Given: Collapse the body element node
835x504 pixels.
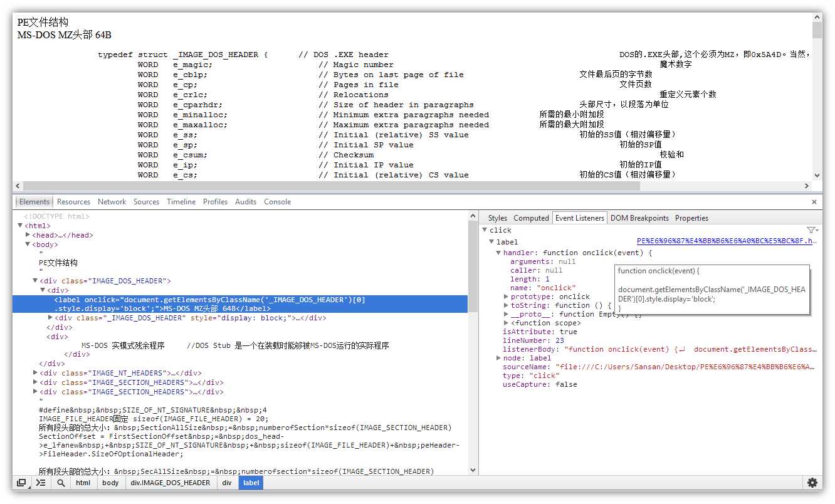Looking at the screenshot, I should pyautogui.click(x=28, y=244).
